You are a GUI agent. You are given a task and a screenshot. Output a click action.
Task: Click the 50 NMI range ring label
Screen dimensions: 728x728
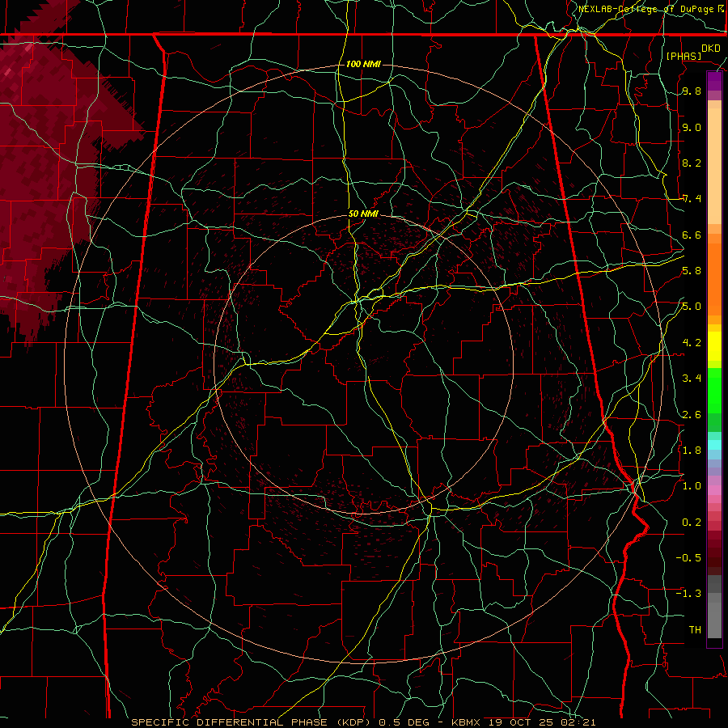click(363, 214)
